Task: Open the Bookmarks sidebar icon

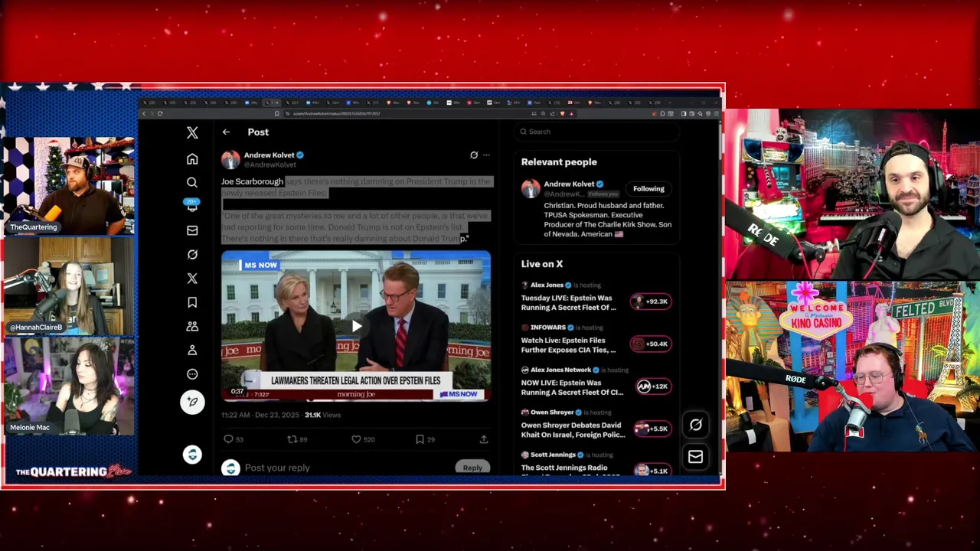Action: (192, 302)
